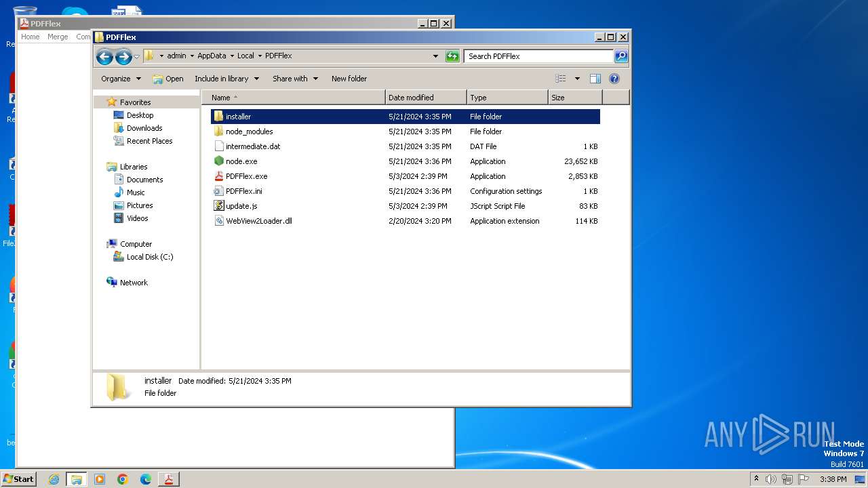The width and height of the screenshot is (868, 488).
Task: Select the intermediate.dat file icon
Action: pos(218,146)
